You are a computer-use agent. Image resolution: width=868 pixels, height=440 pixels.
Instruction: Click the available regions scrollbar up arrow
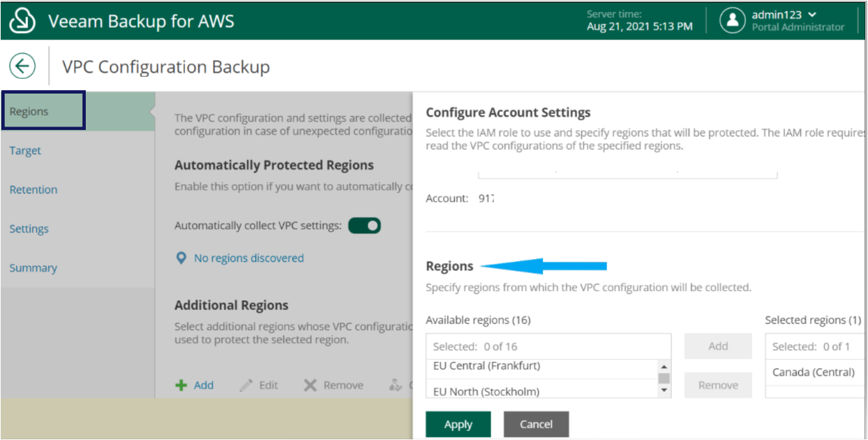pos(664,367)
